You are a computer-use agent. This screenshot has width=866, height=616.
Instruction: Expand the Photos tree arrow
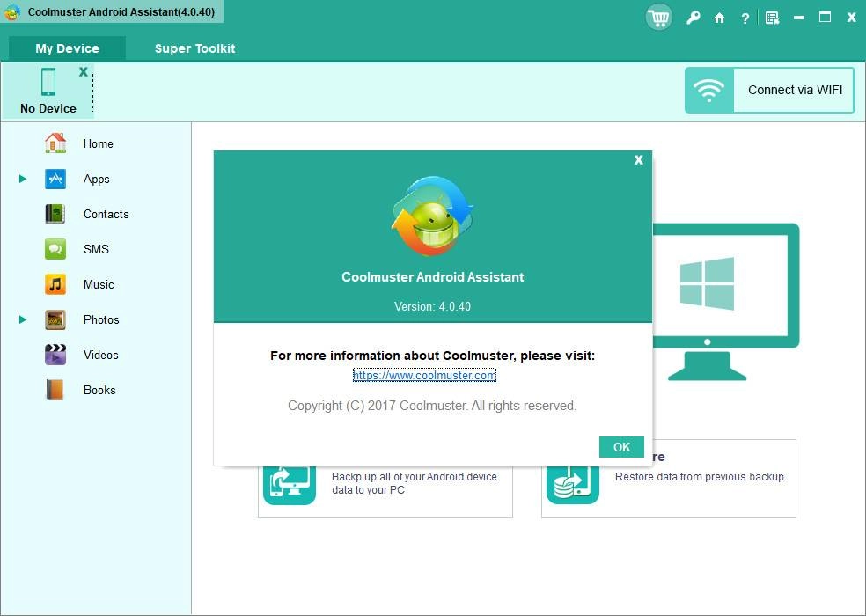[23, 319]
